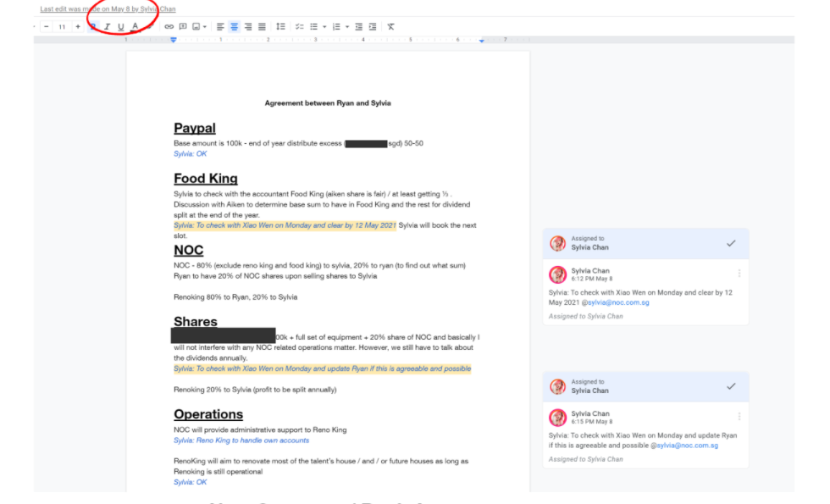Clear formatting with toolbar icon

[x=390, y=27]
